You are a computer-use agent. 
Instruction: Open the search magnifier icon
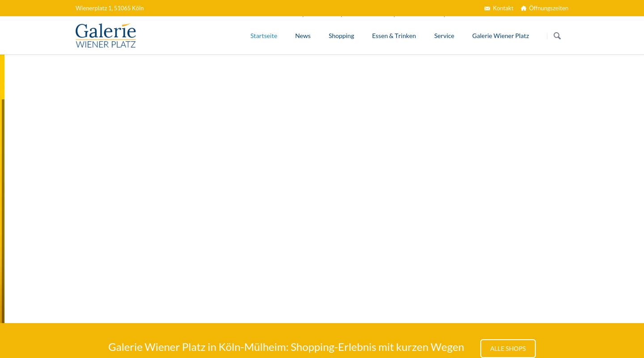[x=557, y=36]
